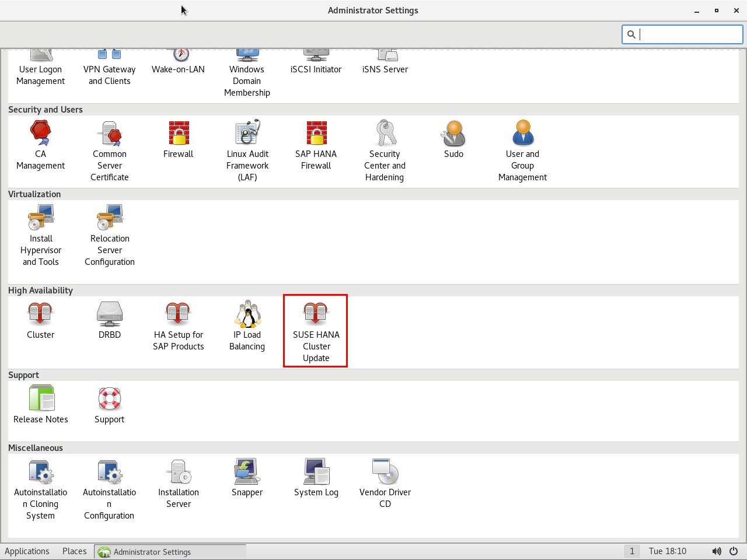Image resolution: width=747 pixels, height=560 pixels.
Task: Open the DRBD module
Action: (x=110, y=321)
